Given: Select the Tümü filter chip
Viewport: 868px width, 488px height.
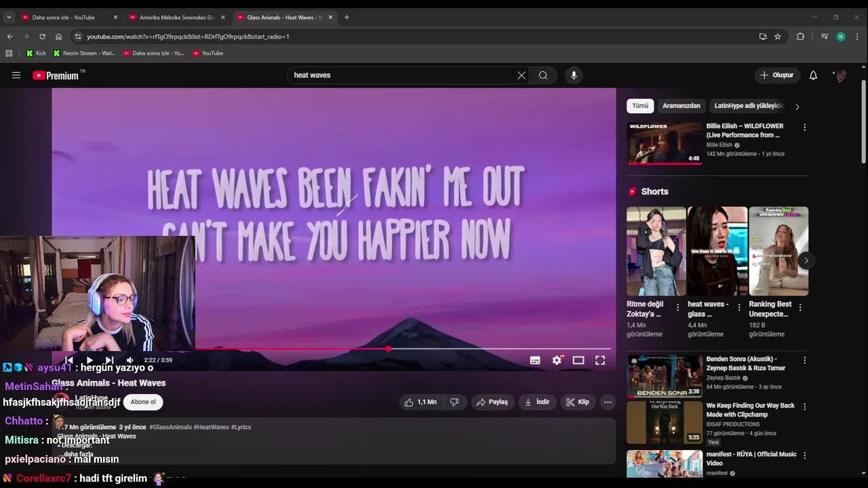Looking at the screenshot, I should tap(640, 106).
